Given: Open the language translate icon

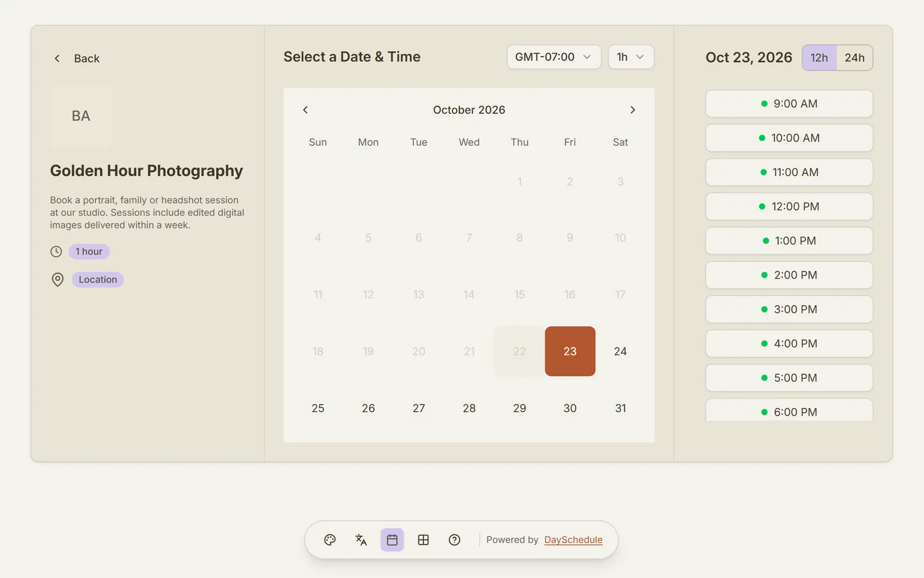Looking at the screenshot, I should click(361, 540).
